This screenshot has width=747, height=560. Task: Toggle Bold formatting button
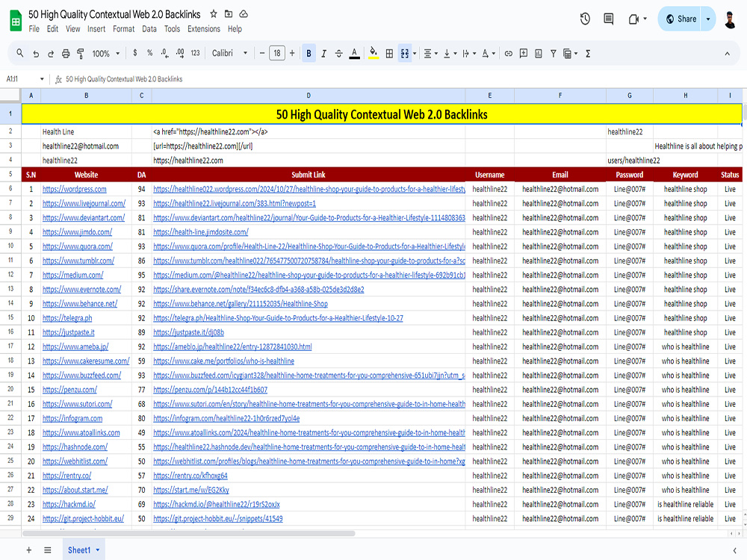click(309, 53)
